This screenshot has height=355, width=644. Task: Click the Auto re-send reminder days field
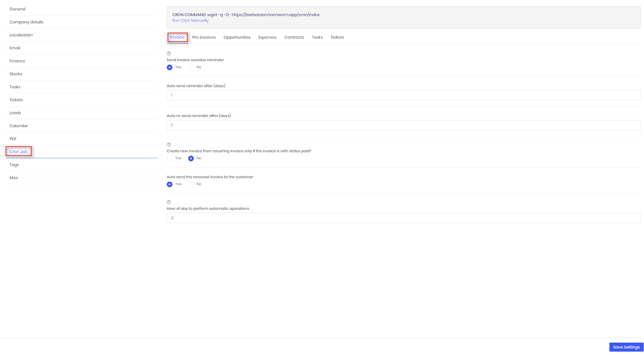pyautogui.click(x=403, y=125)
